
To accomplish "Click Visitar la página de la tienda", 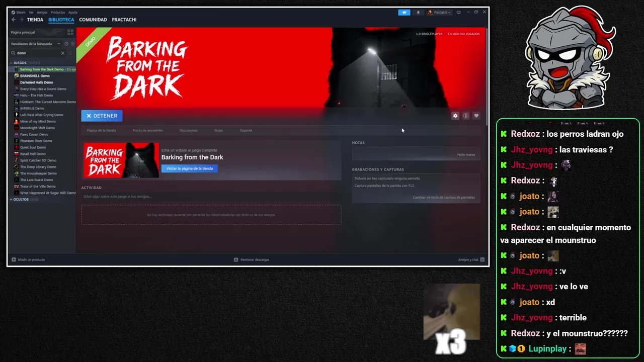I will pos(190,168).
